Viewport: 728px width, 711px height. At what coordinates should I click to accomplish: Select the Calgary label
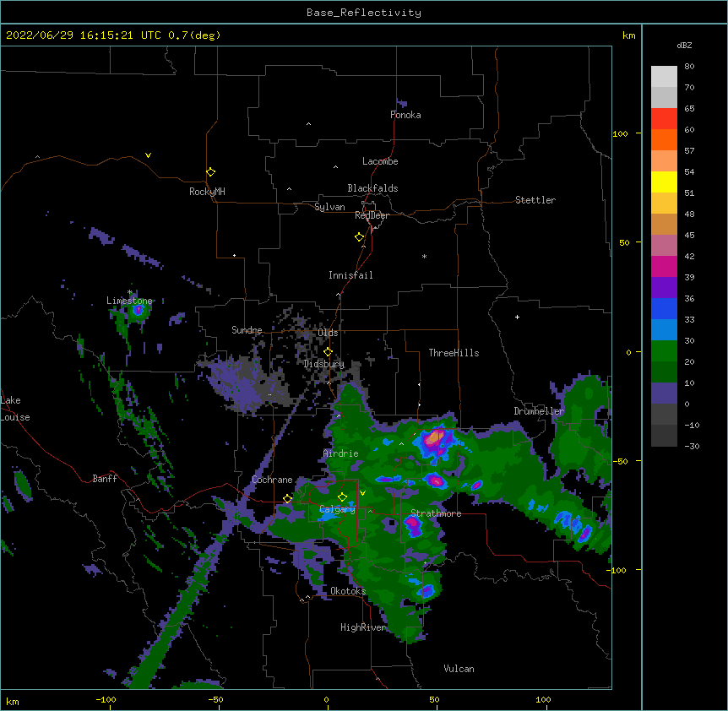point(338,509)
